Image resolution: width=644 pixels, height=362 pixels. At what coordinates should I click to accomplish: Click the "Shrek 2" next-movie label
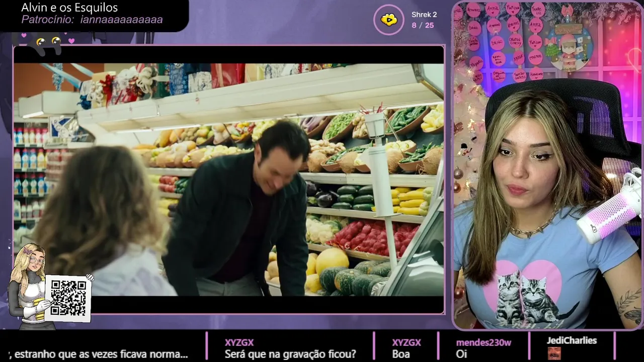[424, 15]
